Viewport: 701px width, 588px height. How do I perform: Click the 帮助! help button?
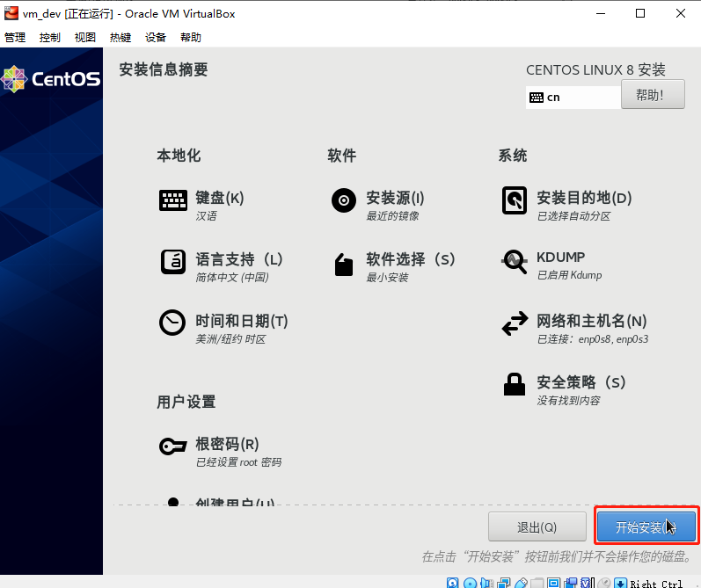pyautogui.click(x=653, y=94)
